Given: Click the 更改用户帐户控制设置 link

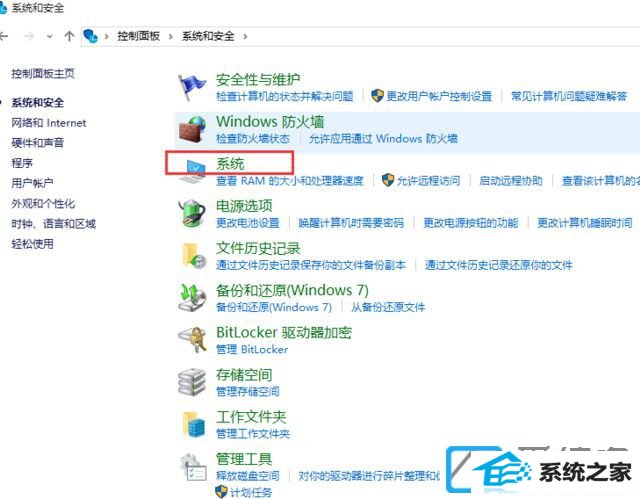Looking at the screenshot, I should coord(439,96).
